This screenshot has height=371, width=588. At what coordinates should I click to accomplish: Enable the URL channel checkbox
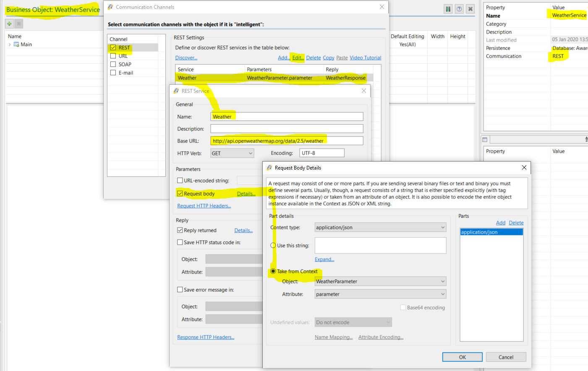113,56
